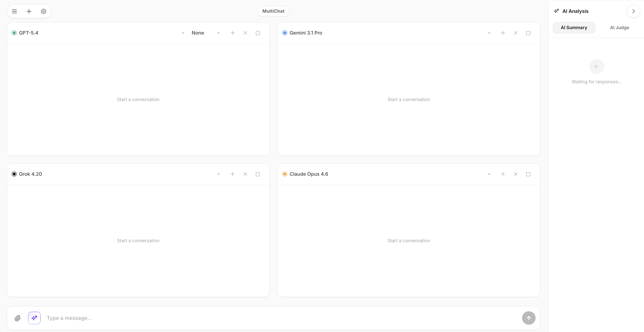Toggle the square checkbox on Claude Opus 4.6 panel
The image size is (644, 332).
[528, 174]
